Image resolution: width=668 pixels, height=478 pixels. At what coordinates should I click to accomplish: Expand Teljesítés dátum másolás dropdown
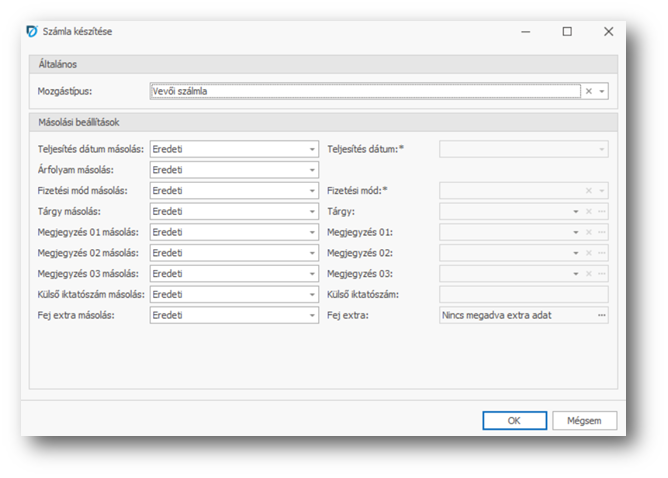pyautogui.click(x=312, y=149)
